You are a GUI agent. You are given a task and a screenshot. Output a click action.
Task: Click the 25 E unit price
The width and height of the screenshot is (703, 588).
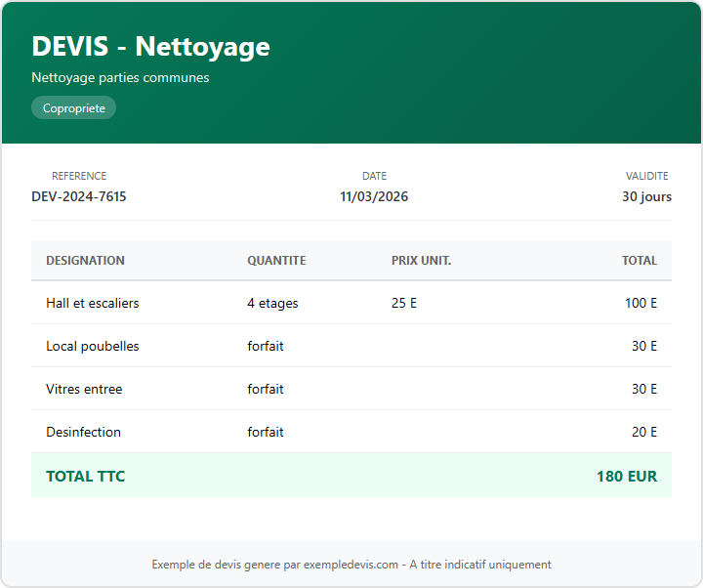pos(404,303)
